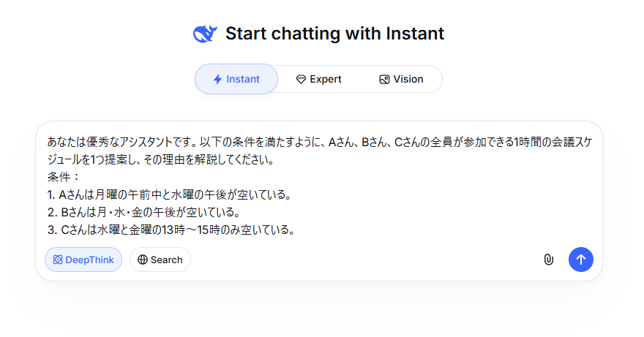The height and width of the screenshot is (337, 644).
Task: Switch to the Vision mode tab
Action: [401, 79]
